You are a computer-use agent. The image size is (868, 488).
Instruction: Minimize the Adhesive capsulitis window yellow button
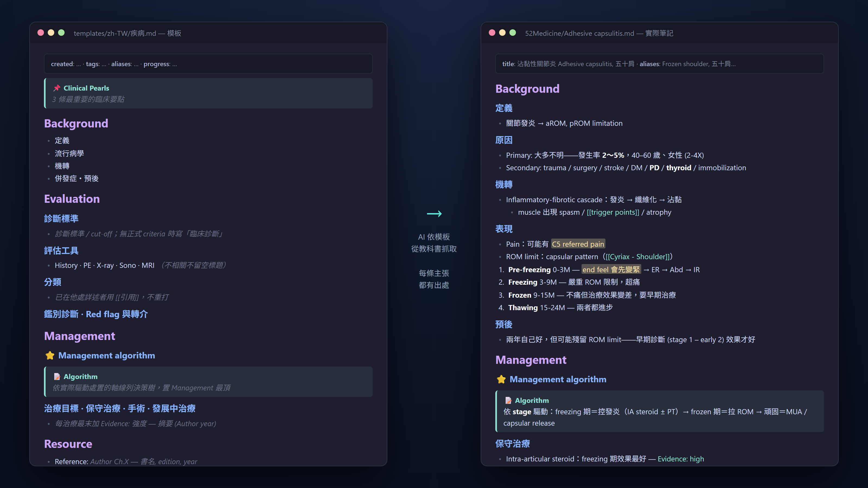[x=502, y=33]
